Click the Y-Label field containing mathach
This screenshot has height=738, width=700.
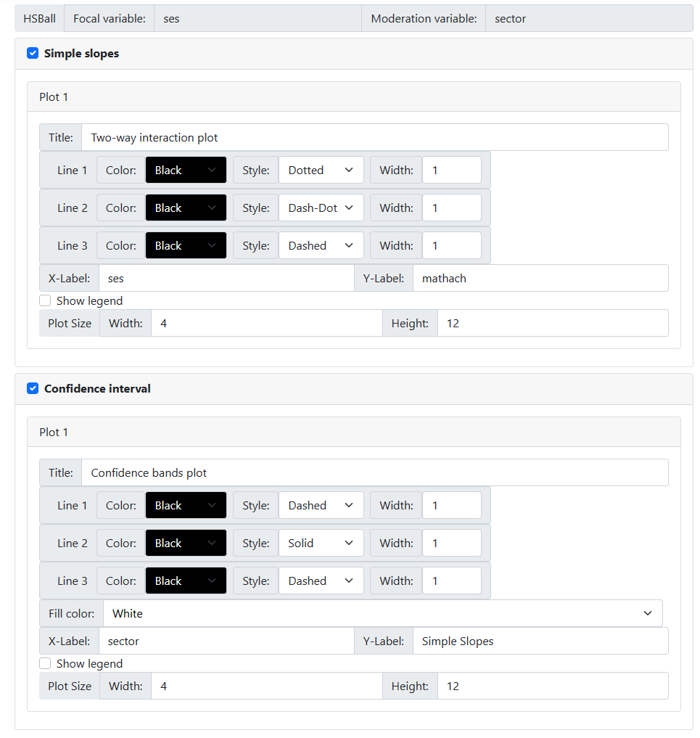click(x=540, y=279)
